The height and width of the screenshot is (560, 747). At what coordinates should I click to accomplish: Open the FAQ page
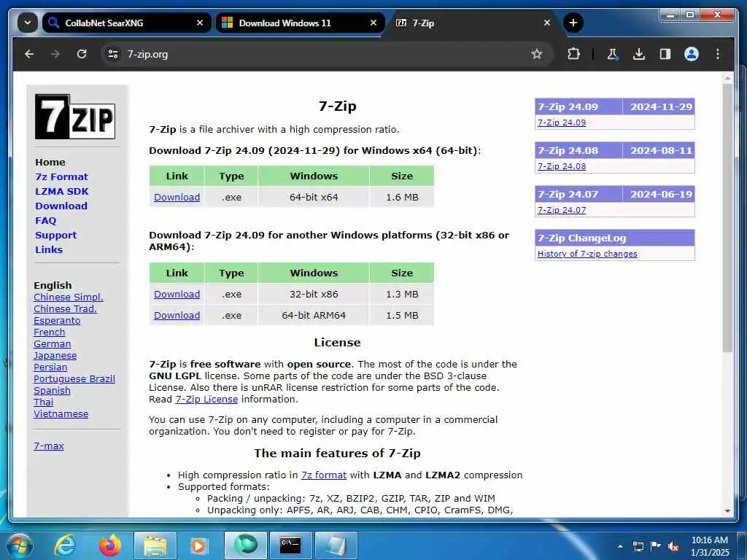46,221
